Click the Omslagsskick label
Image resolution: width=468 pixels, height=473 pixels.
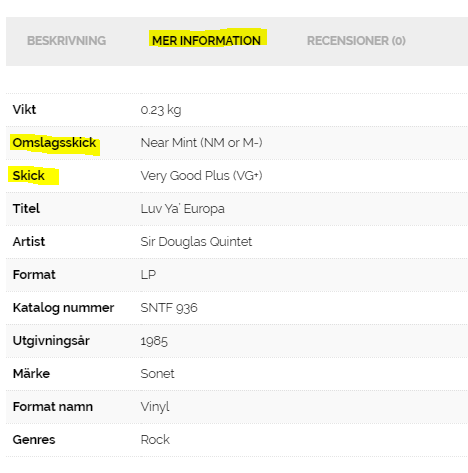(x=54, y=143)
